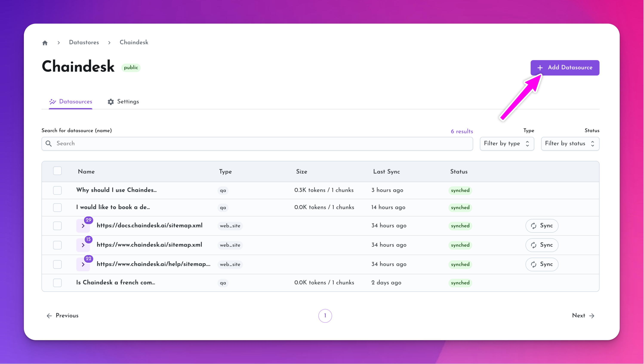Expand the www.chaindesk.ai/help sitemap row
This screenshot has width=644, height=364.
(x=83, y=265)
